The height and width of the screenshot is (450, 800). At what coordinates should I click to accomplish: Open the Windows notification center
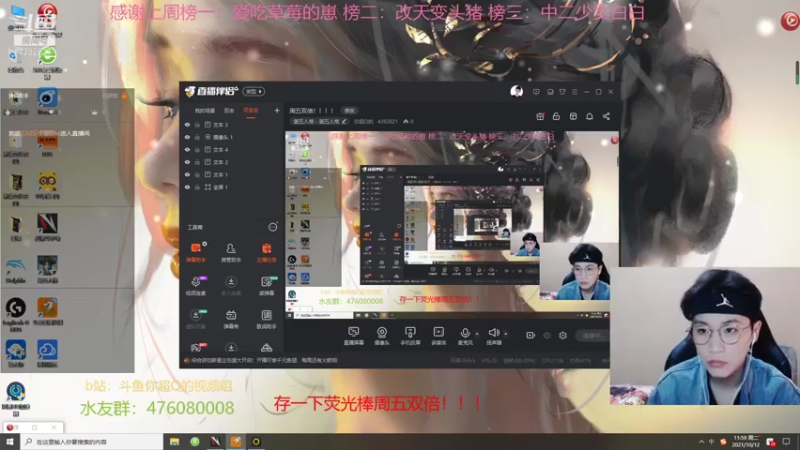[786, 442]
